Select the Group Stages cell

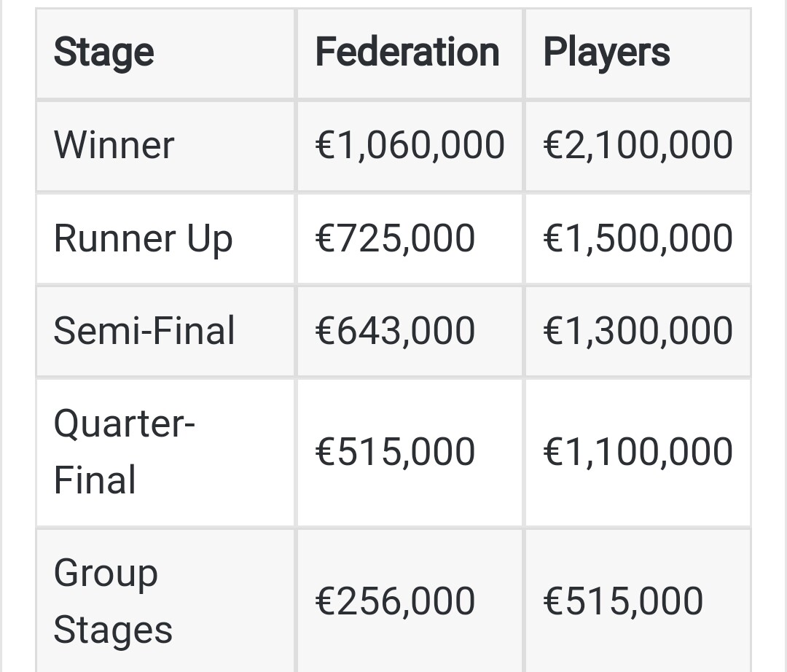click(x=113, y=601)
